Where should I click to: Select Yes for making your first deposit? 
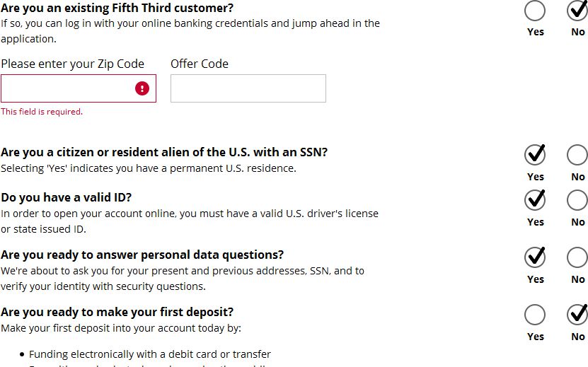coord(536,315)
